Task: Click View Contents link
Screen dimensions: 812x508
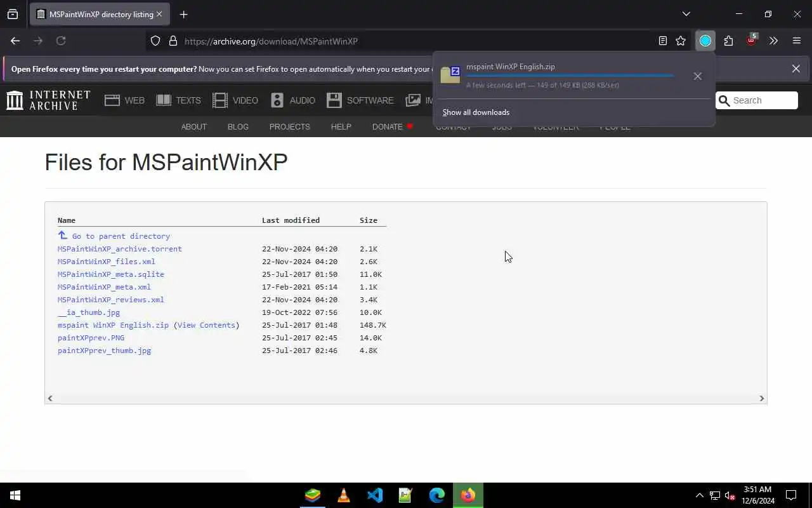Action: (206, 325)
